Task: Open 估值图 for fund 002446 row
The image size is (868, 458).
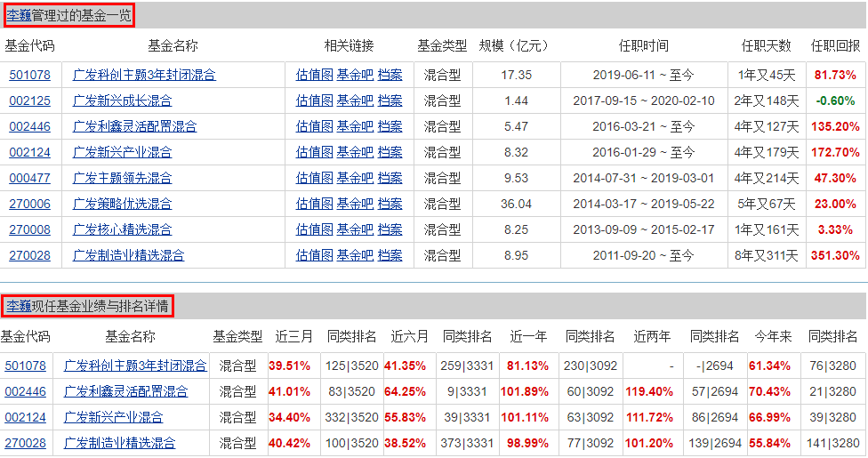Action: click(315, 126)
